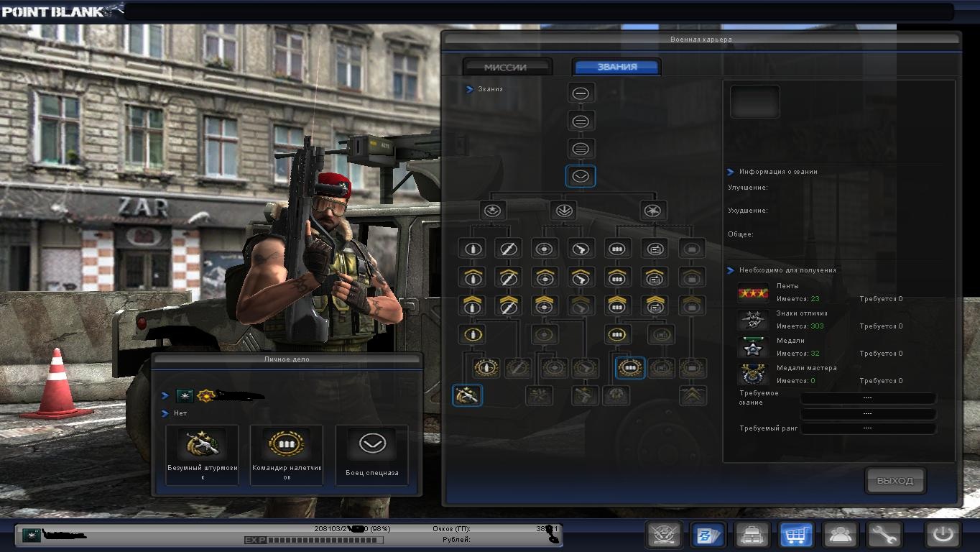980x552 pixels.
Task: Open settings with the wrench button
Action: click(884, 535)
